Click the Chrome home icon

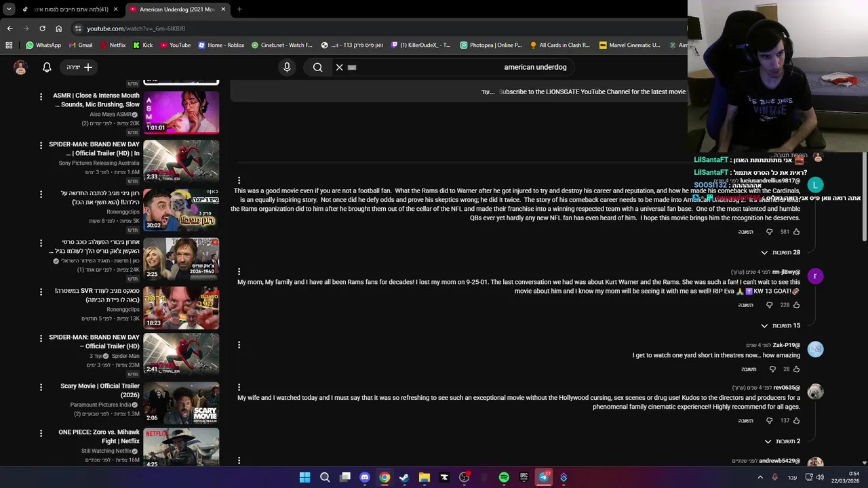point(58,28)
